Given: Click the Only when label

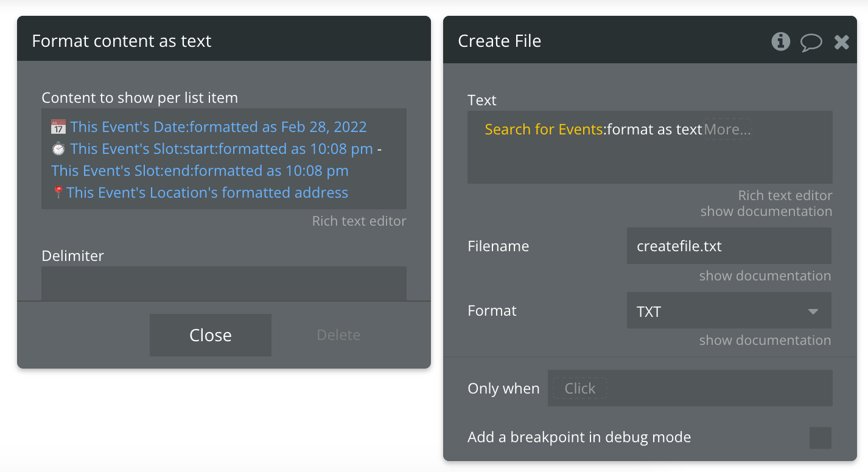Looking at the screenshot, I should point(503,388).
